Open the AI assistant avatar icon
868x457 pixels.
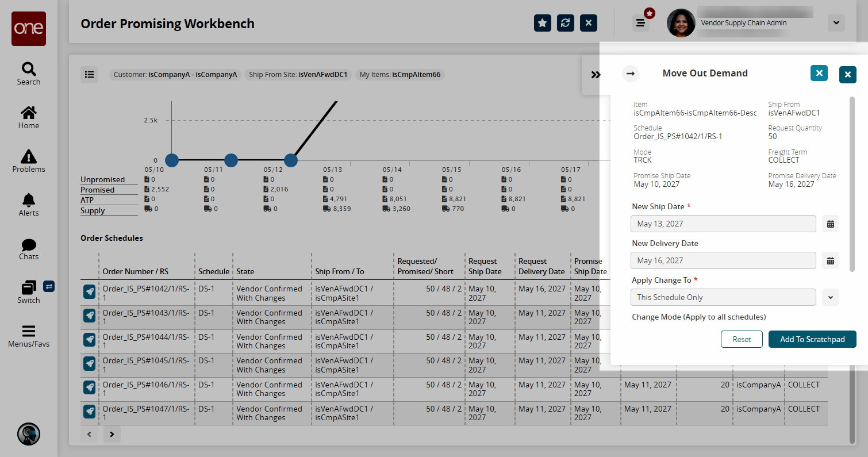tap(29, 435)
